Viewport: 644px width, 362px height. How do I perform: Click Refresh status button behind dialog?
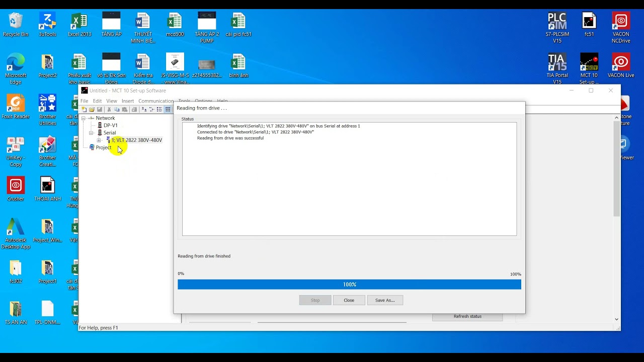[467, 317]
